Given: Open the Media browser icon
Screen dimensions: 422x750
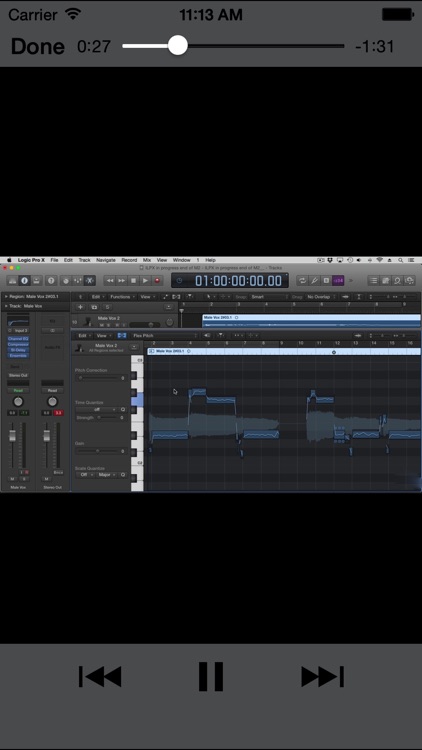Looking at the screenshot, I should (409, 281).
